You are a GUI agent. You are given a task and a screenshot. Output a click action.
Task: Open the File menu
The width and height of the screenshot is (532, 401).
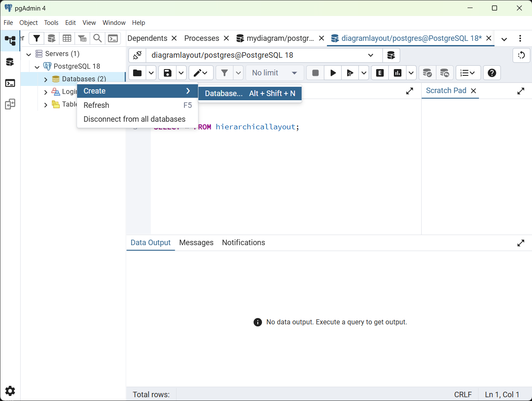(x=8, y=23)
